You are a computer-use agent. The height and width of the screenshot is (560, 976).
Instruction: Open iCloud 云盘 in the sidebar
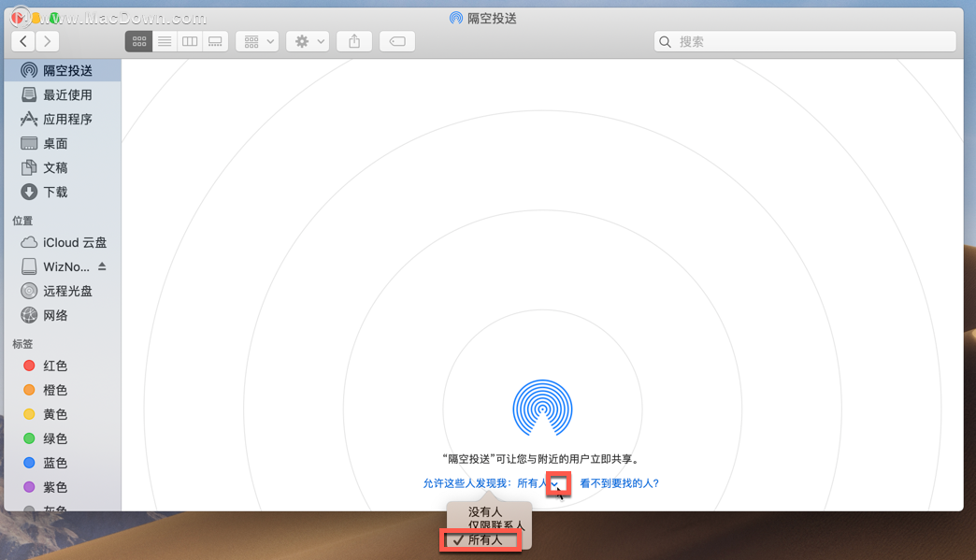pos(63,242)
